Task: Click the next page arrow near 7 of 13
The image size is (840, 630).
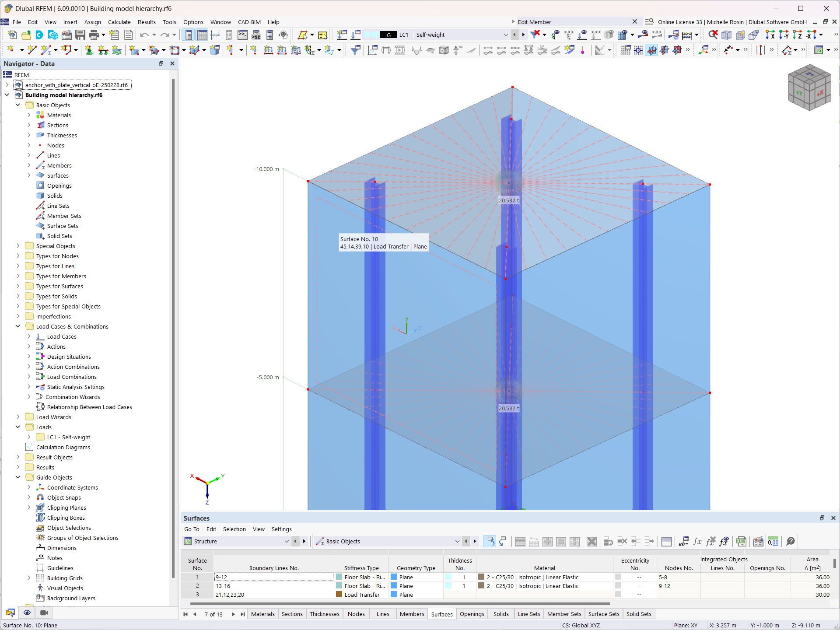Action: coord(233,614)
